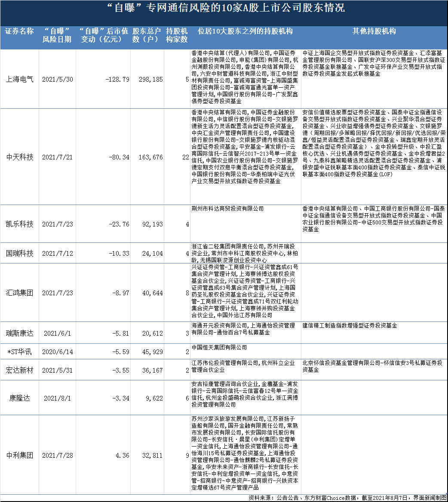Click shareholder count 298,185
The height and width of the screenshot is (502, 448).
pyautogui.click(x=151, y=80)
